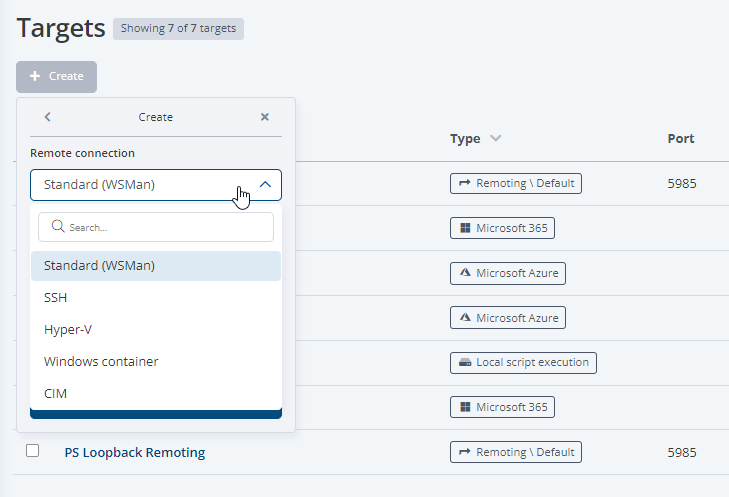Go back using the left chevron in Create panel
The image size is (729, 497).
point(47,117)
